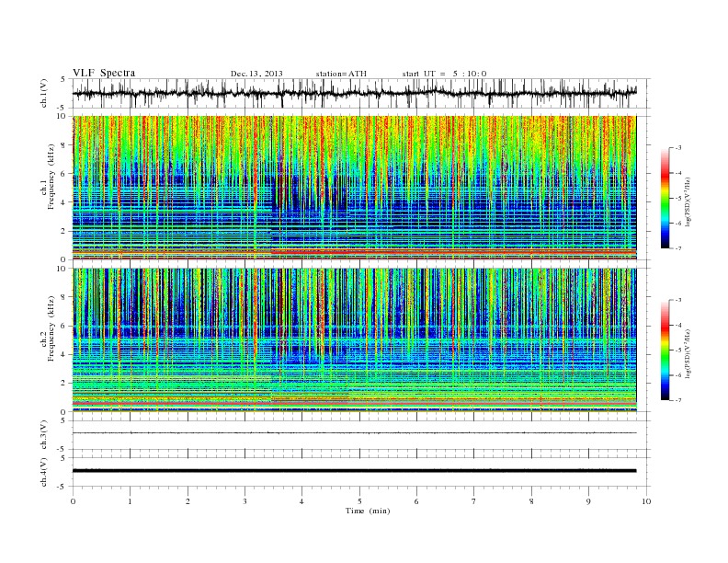
Task: Click inside the ch.2 spectrogram panel
Action: (354, 339)
